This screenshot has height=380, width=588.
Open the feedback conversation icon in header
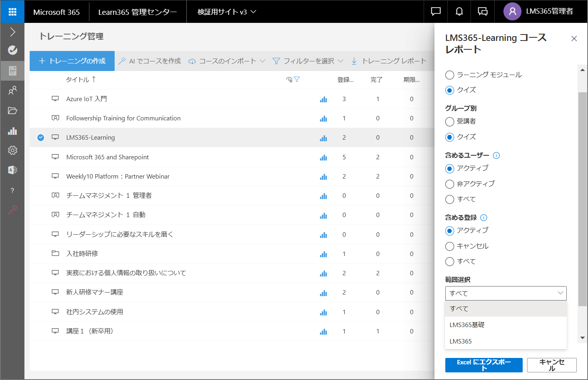click(x=483, y=12)
